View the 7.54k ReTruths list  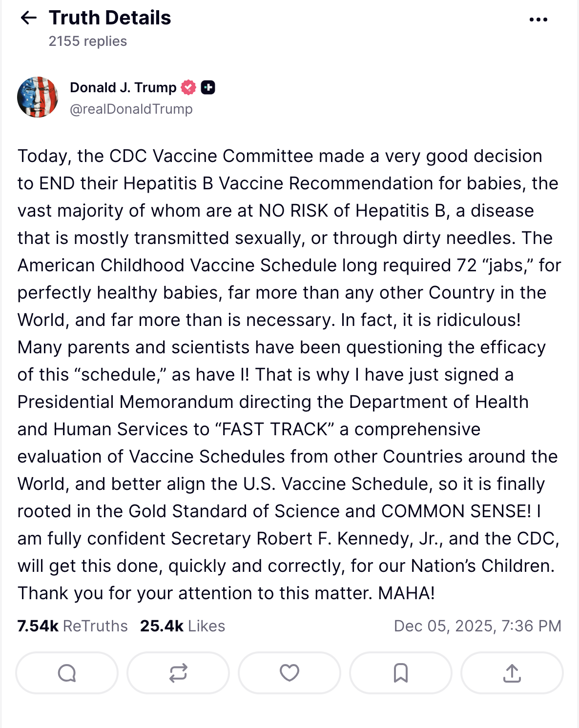point(72,626)
